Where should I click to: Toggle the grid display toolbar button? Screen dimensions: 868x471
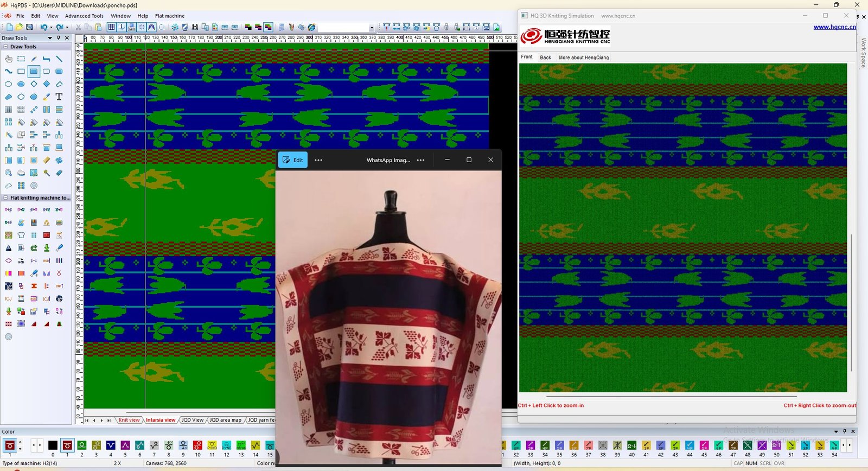[x=111, y=27]
